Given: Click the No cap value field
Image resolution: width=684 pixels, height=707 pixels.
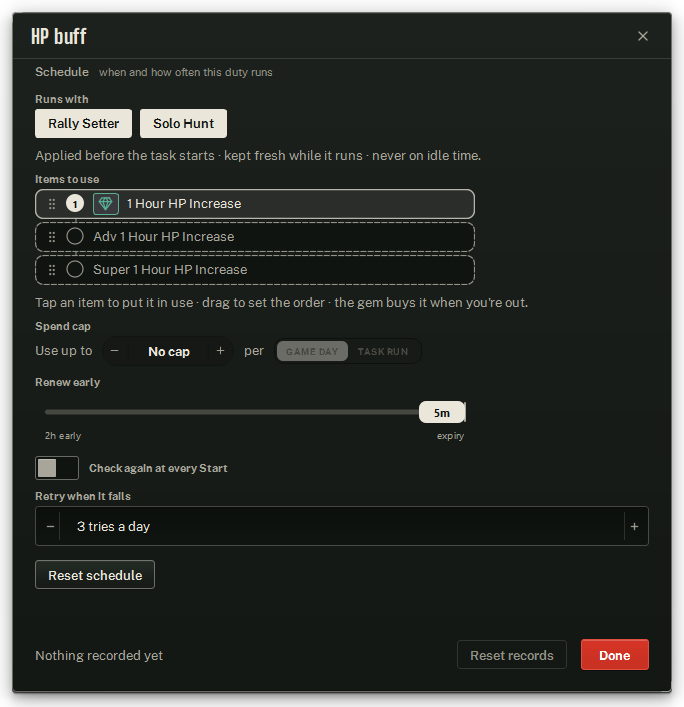Looking at the screenshot, I should 169,351.
